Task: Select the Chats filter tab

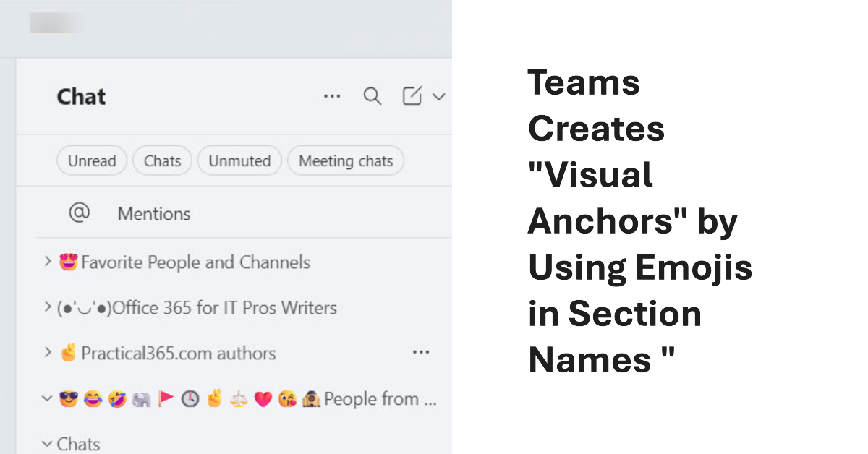Action: point(162,160)
